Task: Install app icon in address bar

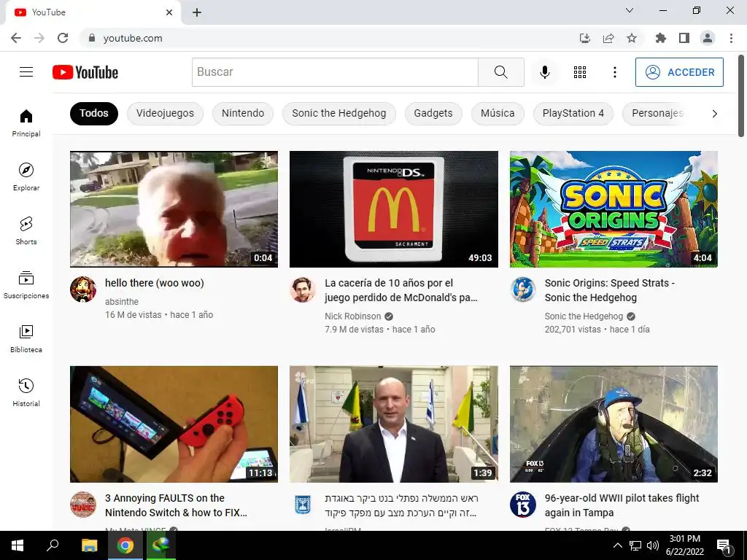Action: click(x=585, y=38)
